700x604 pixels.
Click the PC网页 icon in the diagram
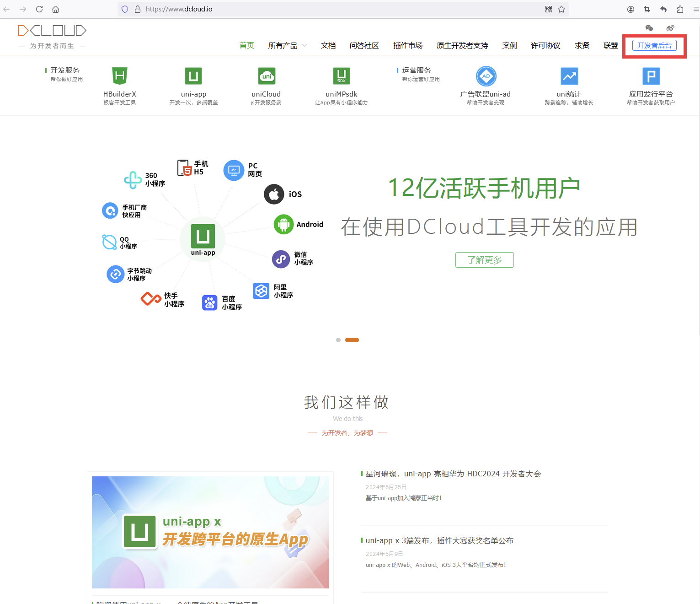click(x=234, y=170)
